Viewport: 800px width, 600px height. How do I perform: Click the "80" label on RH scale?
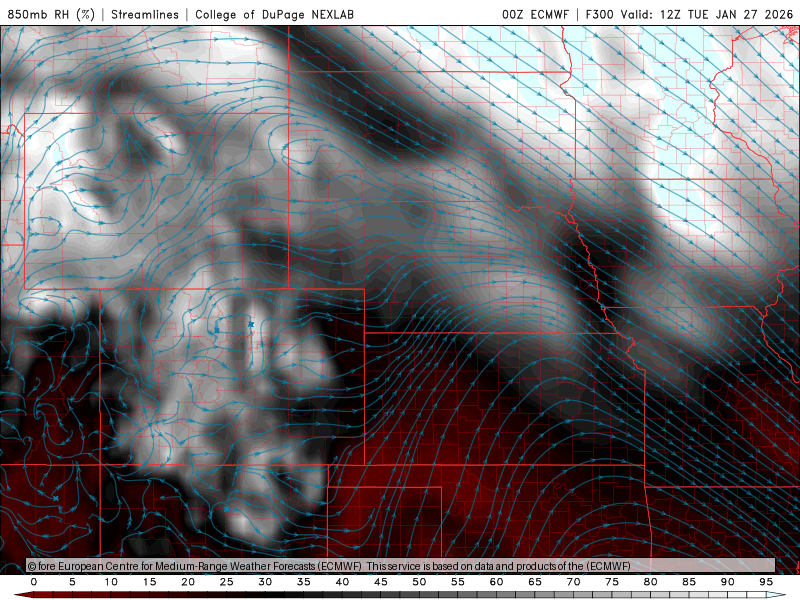(650, 582)
